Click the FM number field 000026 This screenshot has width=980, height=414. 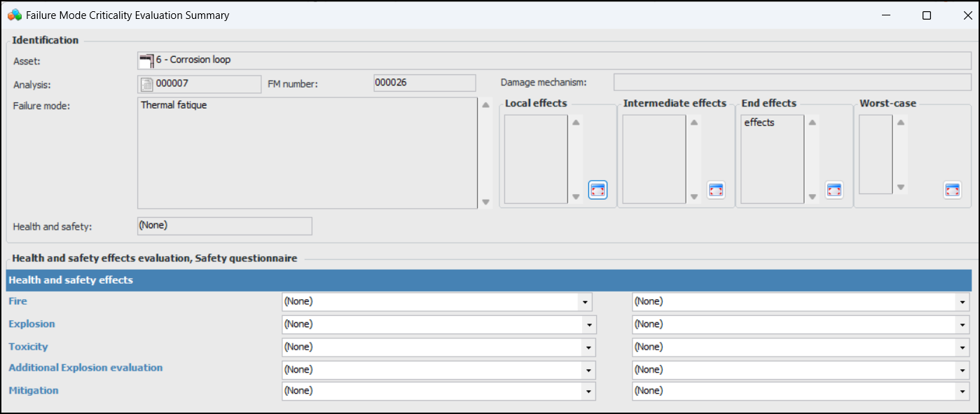point(425,83)
